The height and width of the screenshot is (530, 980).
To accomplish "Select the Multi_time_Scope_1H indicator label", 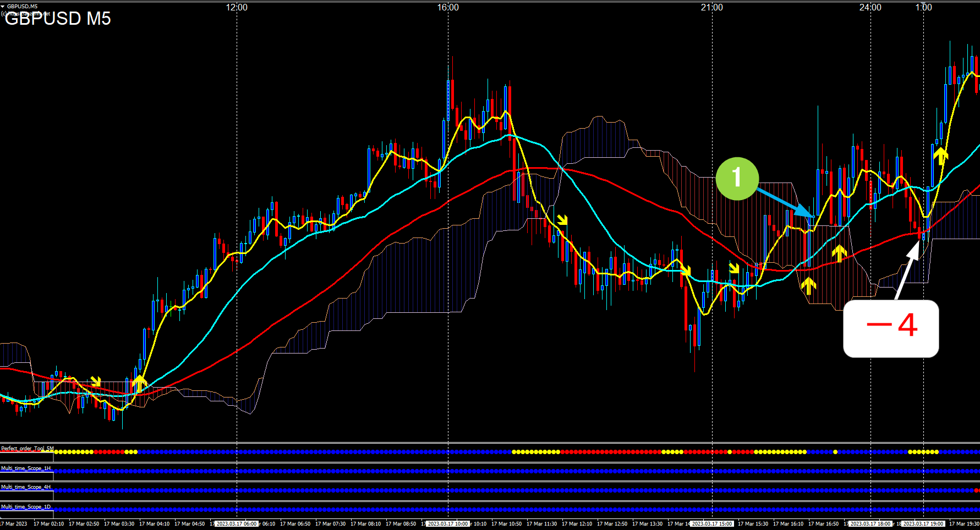I will point(25,468).
